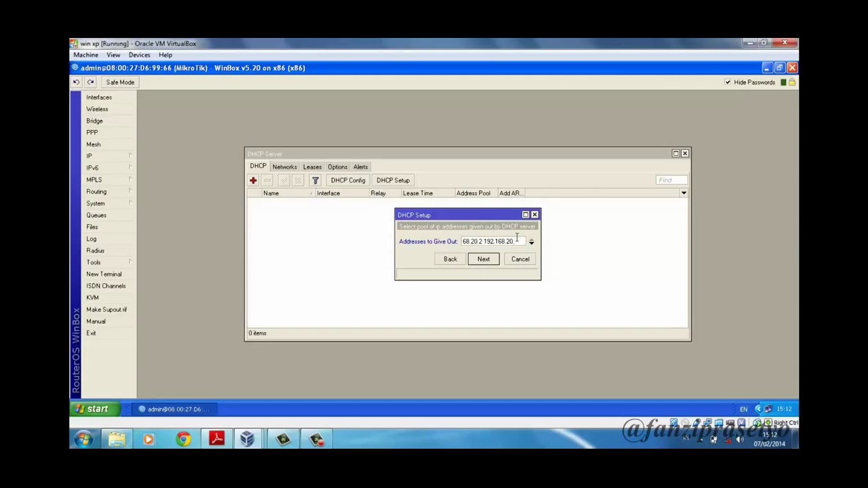Open ISDN Channels in the WinBox menu
868x488 pixels.
pyautogui.click(x=106, y=286)
